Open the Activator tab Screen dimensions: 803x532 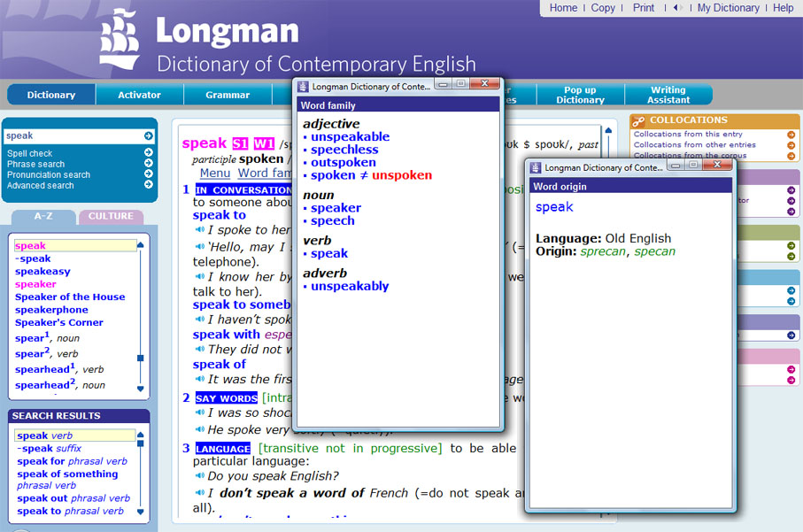(140, 95)
